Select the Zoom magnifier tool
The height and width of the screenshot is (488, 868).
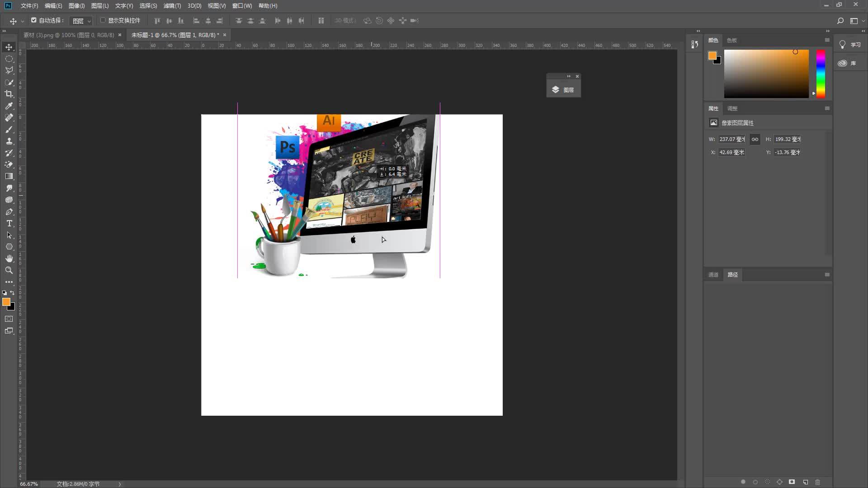click(x=9, y=270)
